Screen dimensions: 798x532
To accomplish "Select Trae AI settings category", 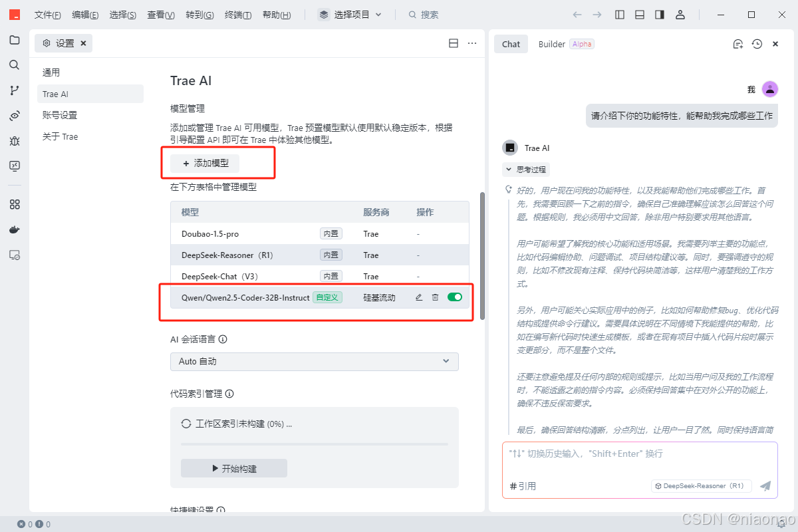I will (90, 94).
